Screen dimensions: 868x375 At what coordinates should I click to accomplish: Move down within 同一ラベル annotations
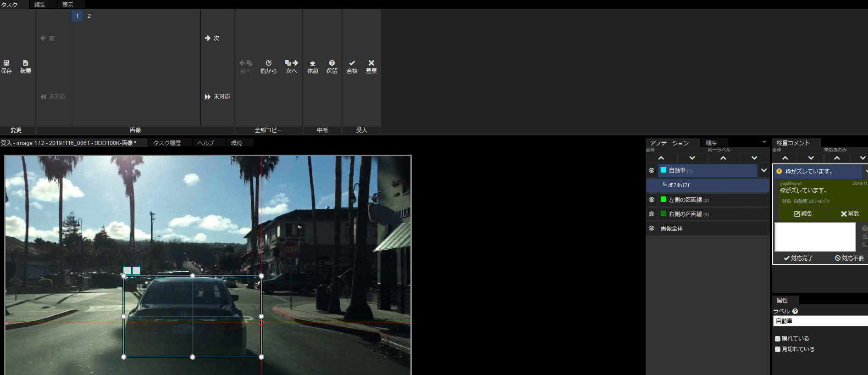click(754, 158)
